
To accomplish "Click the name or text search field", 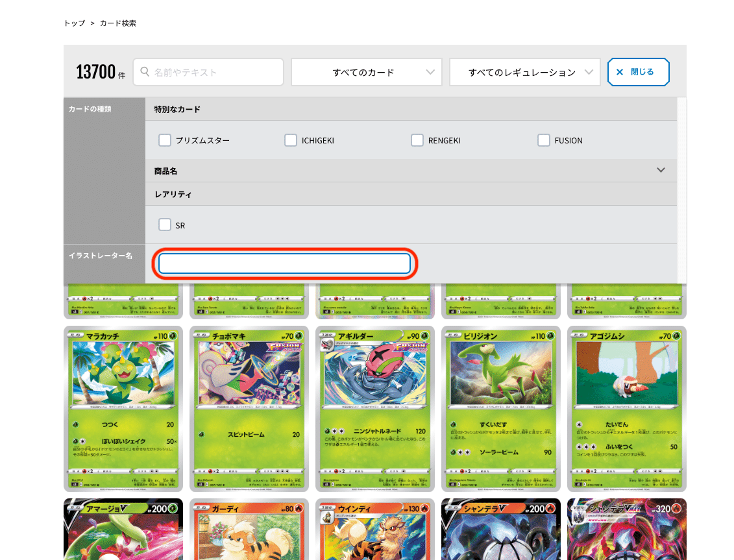I will [208, 72].
